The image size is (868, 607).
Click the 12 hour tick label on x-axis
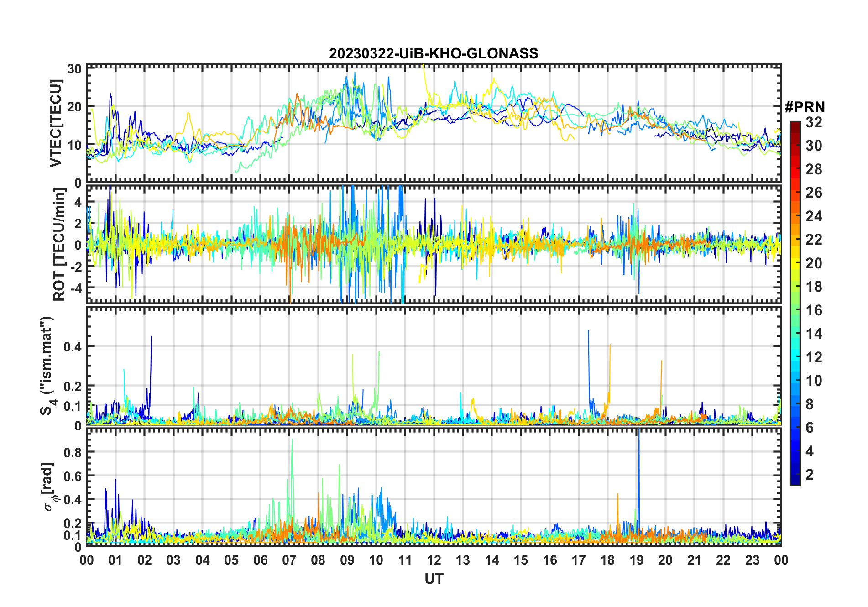(x=434, y=560)
